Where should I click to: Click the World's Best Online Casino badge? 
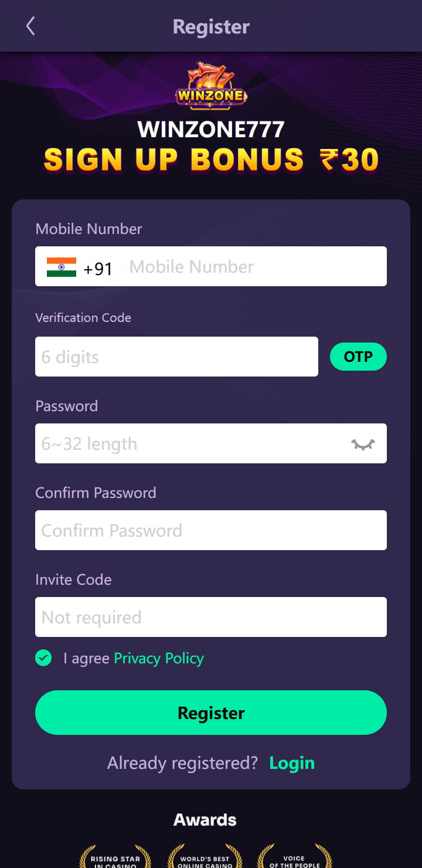[205, 857]
